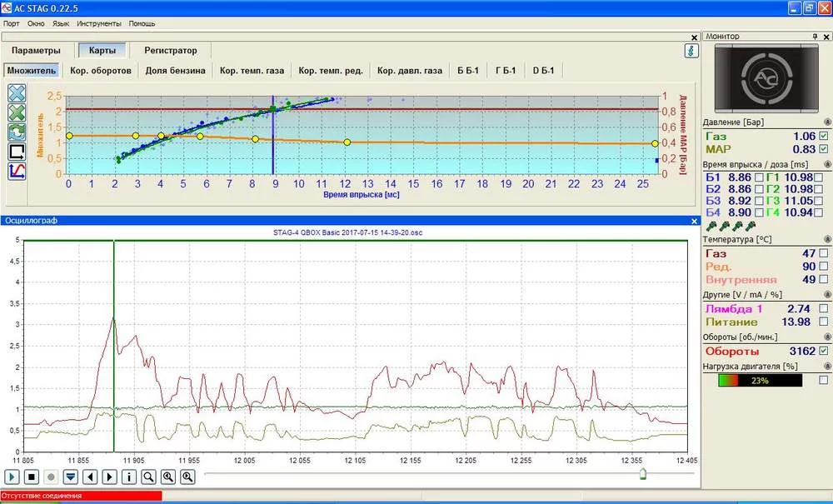Click the red Отсутствие соединения status message
Image resolution: width=833 pixels, height=504 pixels.
[81, 496]
